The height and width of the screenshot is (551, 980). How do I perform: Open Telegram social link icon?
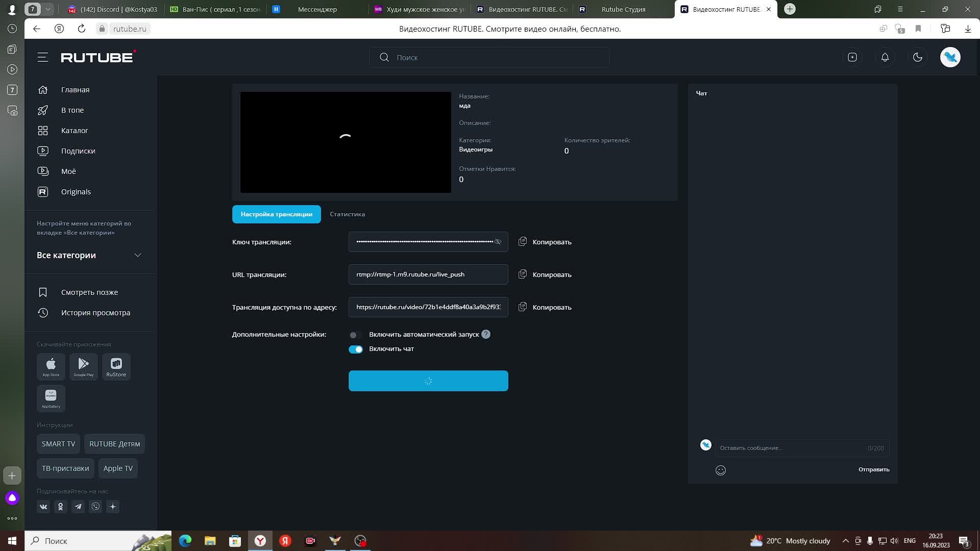pos(78,507)
